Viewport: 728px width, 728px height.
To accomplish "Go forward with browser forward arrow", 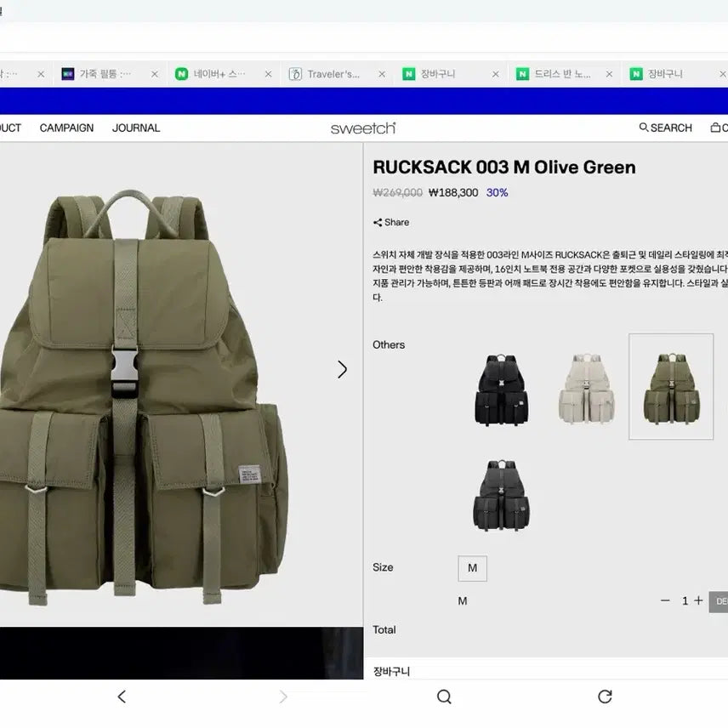I will coord(282,697).
